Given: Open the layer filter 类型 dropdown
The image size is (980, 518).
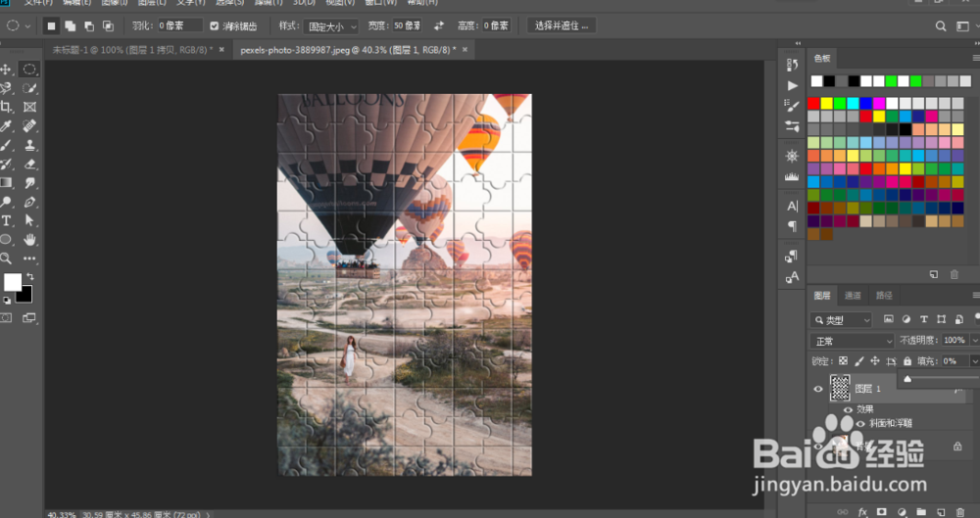Looking at the screenshot, I should pos(841,320).
